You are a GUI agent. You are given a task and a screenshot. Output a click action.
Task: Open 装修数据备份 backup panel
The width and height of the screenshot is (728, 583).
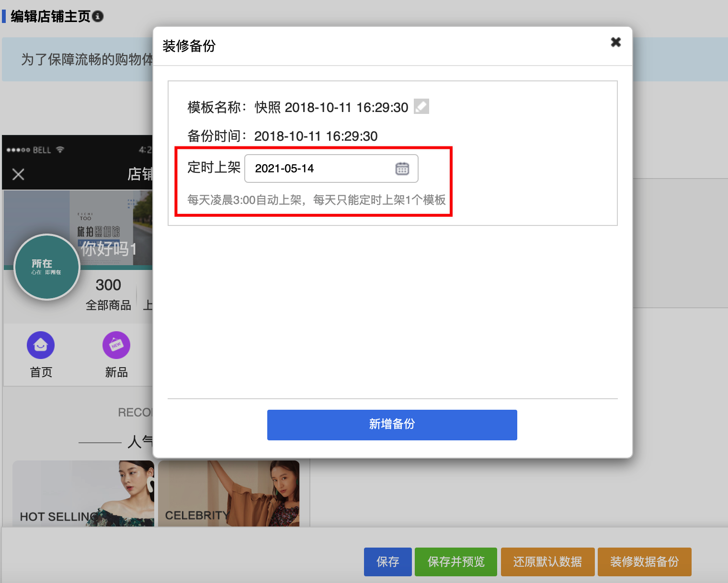click(x=644, y=561)
